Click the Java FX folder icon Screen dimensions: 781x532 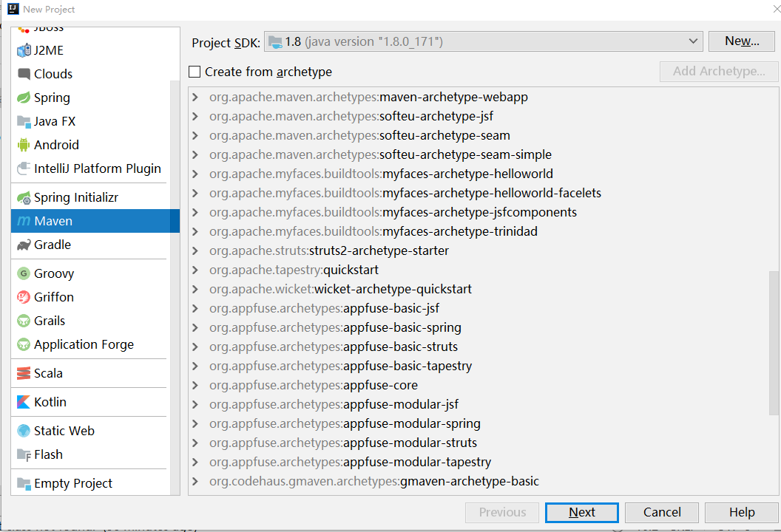pyautogui.click(x=24, y=121)
